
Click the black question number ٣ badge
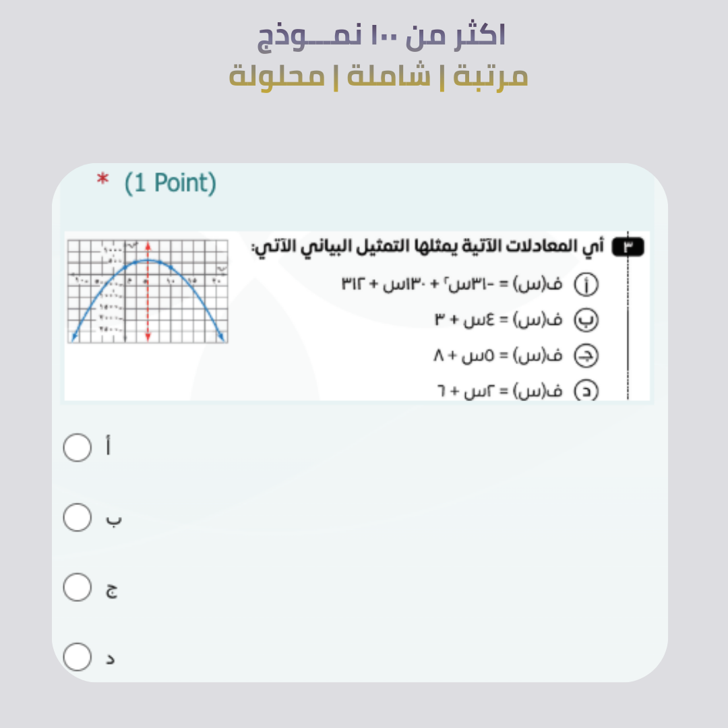628,247
